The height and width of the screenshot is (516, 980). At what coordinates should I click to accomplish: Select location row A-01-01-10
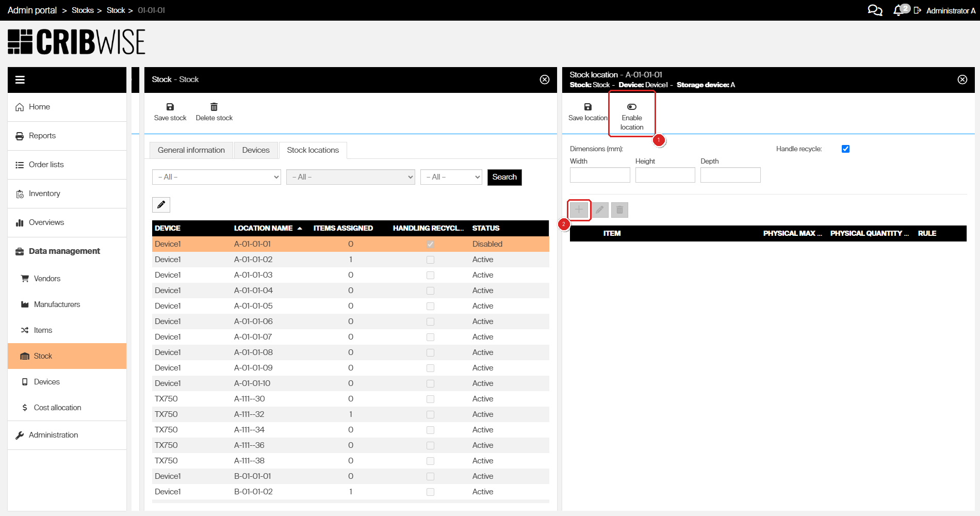pyautogui.click(x=351, y=383)
